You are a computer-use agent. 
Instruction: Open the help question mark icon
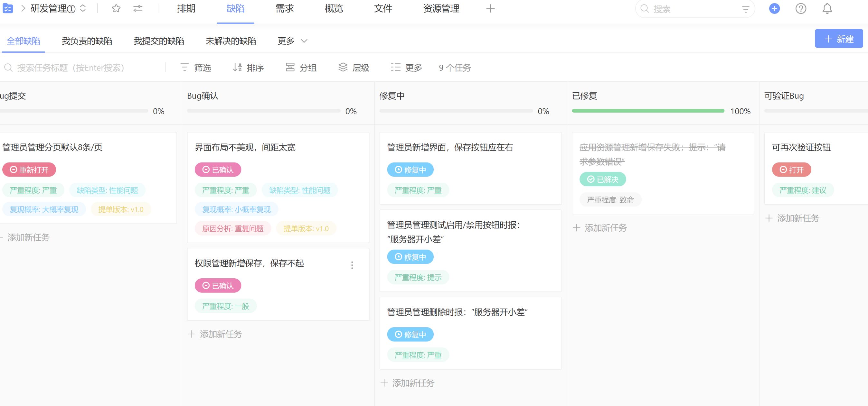click(x=801, y=8)
